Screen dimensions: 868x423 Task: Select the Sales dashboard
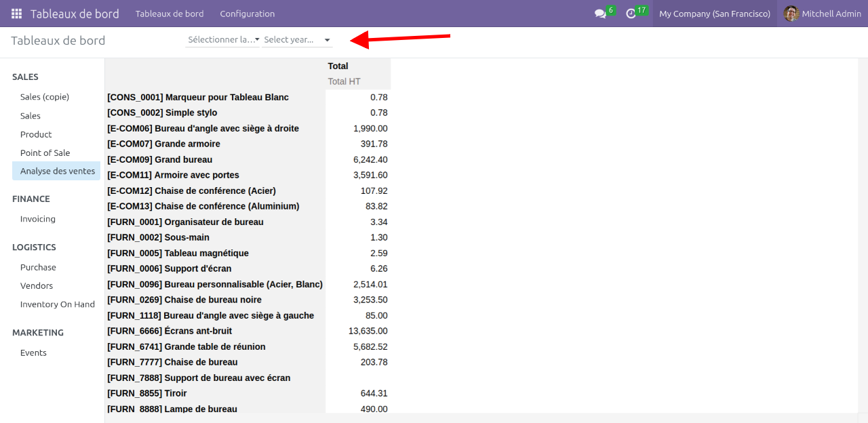[31, 116]
